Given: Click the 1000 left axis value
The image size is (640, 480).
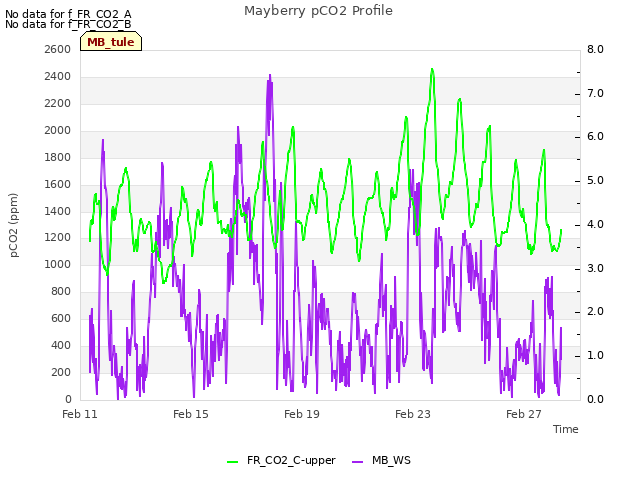Looking at the screenshot, I should pos(58,264).
